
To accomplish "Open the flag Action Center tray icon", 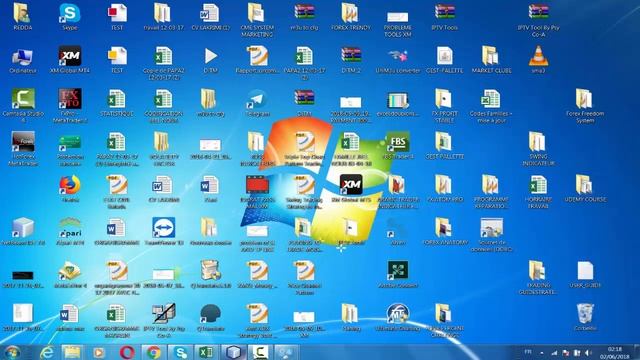I will 566,353.
